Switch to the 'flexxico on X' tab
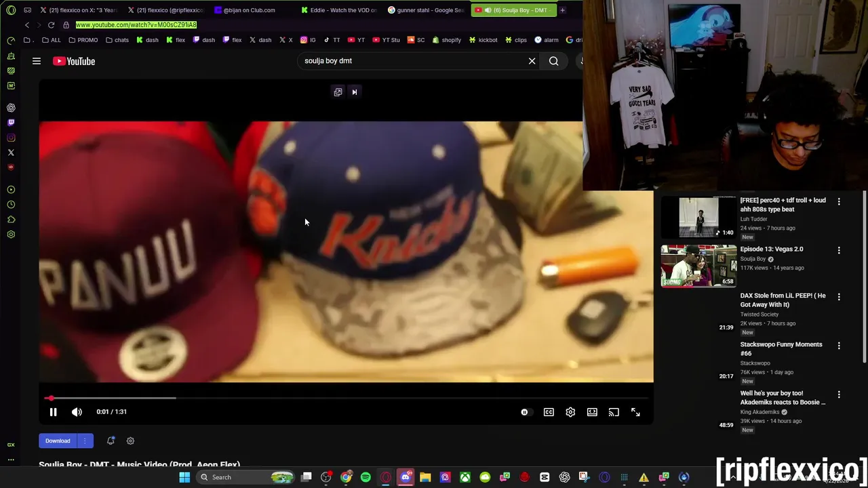 click(x=78, y=10)
